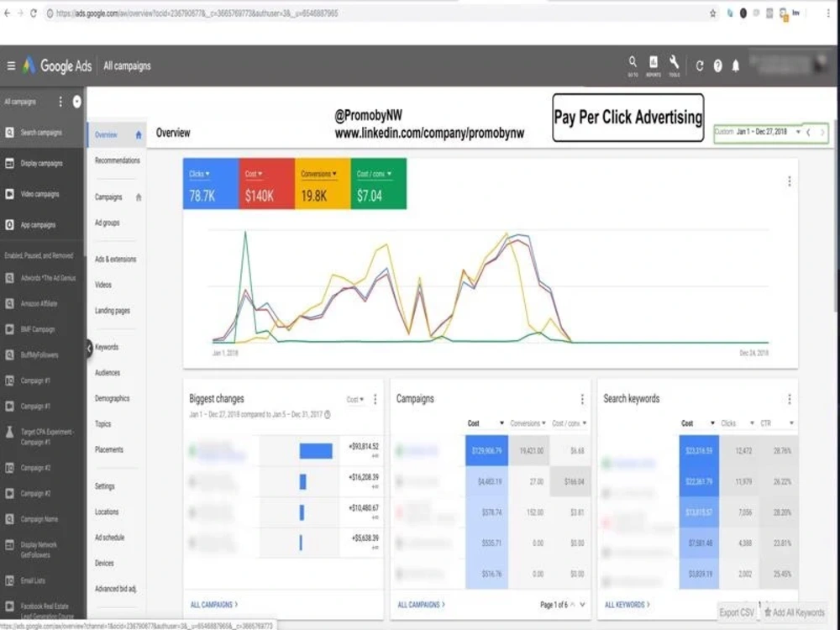
Task: Go back with browser back arrow
Action: (7, 13)
